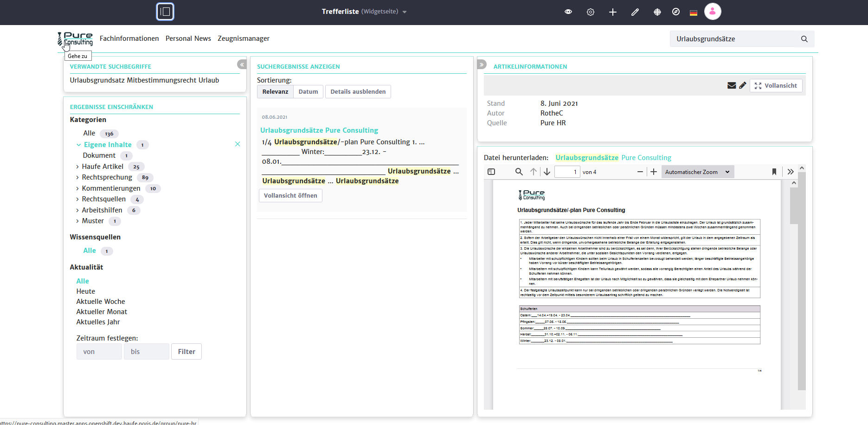868x425 pixels.
Task: Open the Zeugnismanager menu item
Action: coord(243,39)
